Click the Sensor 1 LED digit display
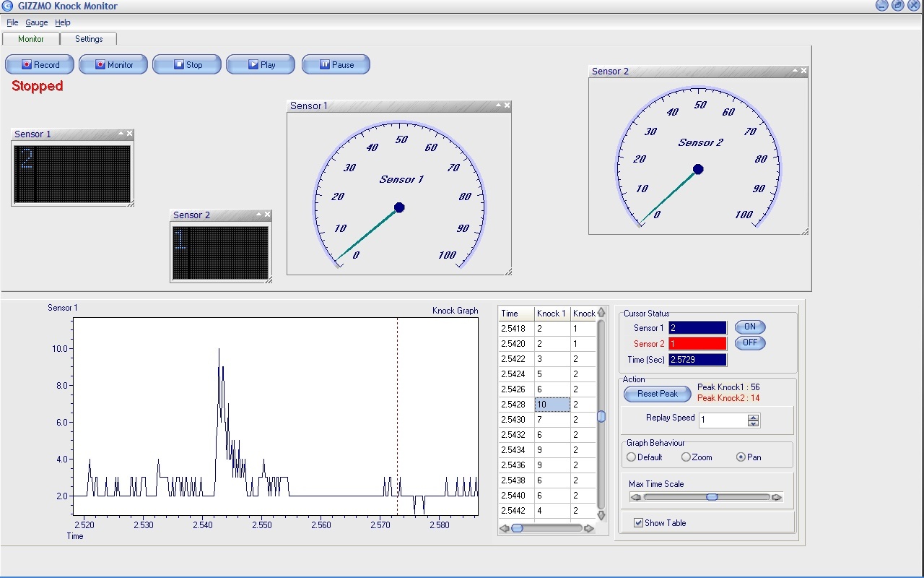The height and width of the screenshot is (578, 924). click(x=72, y=174)
